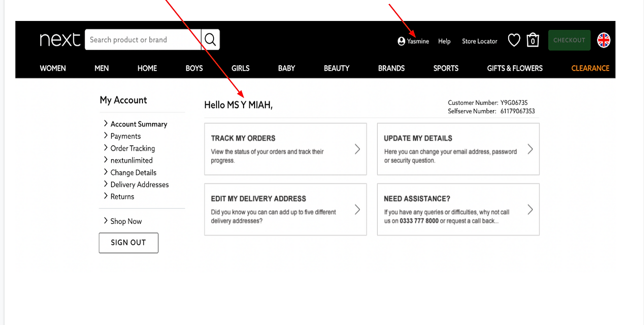
Task: Open the EDIT MY DELIVERY ADDRESS card
Action: 286,209
